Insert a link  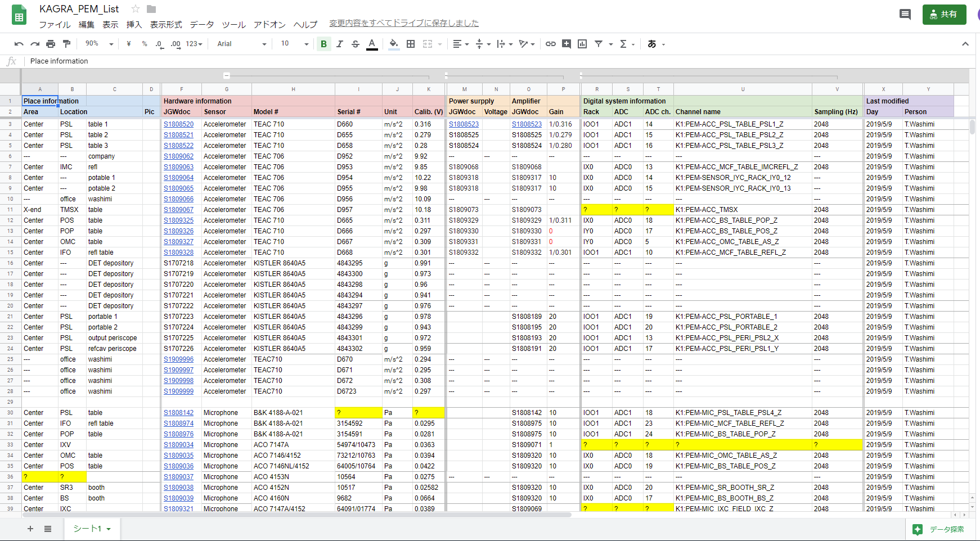coord(551,44)
